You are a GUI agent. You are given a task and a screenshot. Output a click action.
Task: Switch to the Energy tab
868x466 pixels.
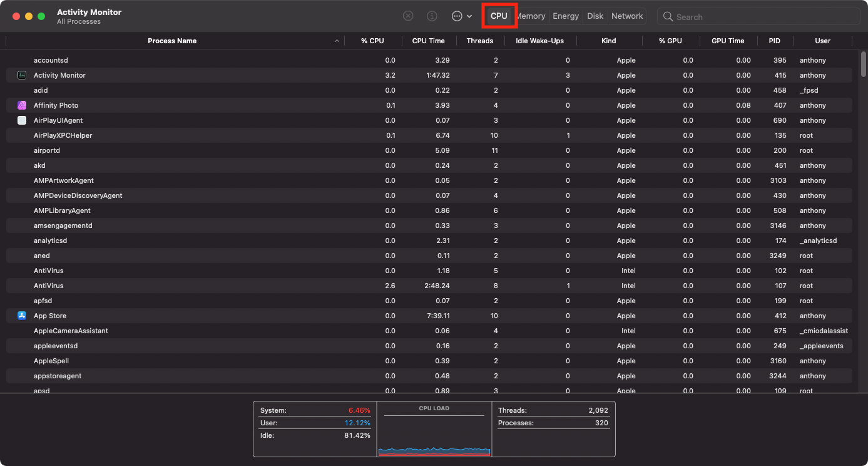(x=566, y=16)
